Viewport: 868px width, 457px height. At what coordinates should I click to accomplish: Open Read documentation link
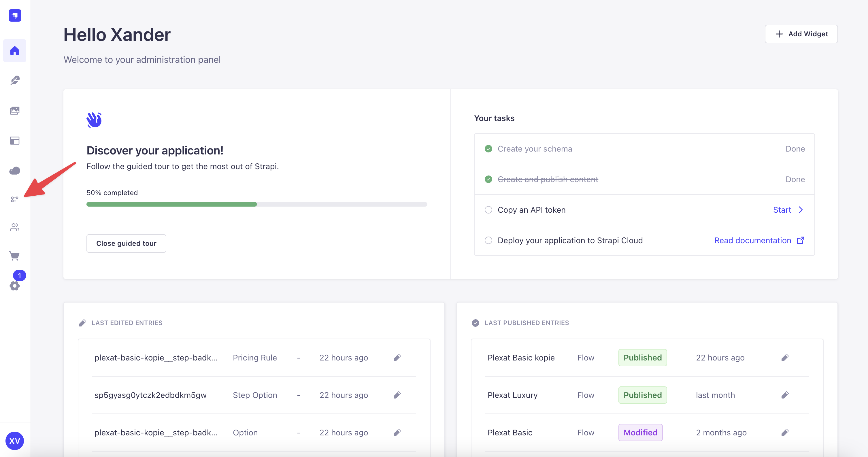[760, 240]
